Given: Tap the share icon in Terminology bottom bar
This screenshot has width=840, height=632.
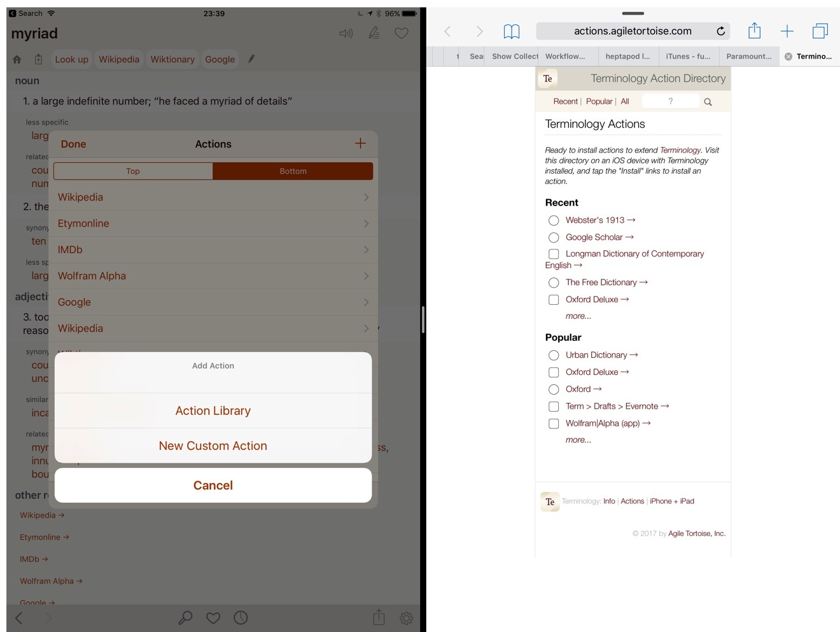Looking at the screenshot, I should pos(379,617).
